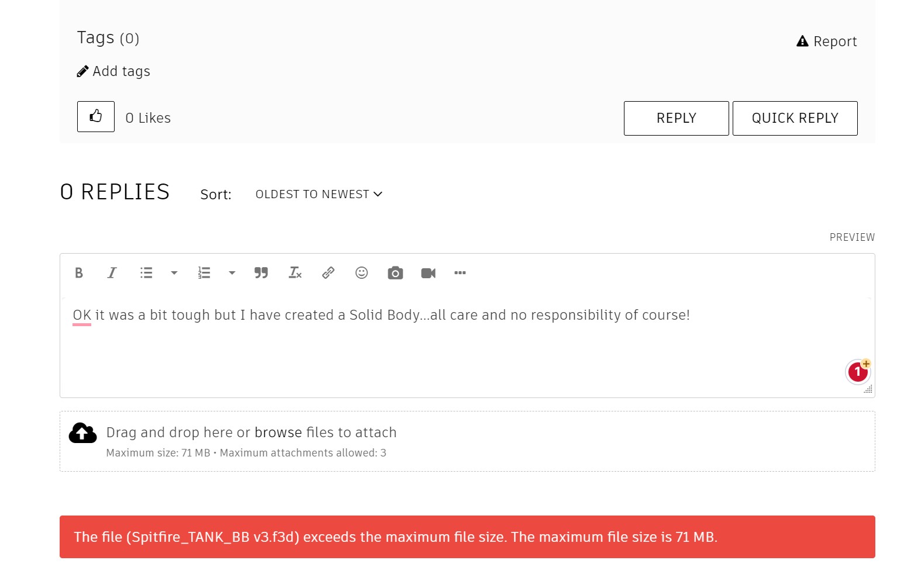The width and height of the screenshot is (911, 588).
Task: Clear text formatting in the editor
Action: tap(295, 273)
